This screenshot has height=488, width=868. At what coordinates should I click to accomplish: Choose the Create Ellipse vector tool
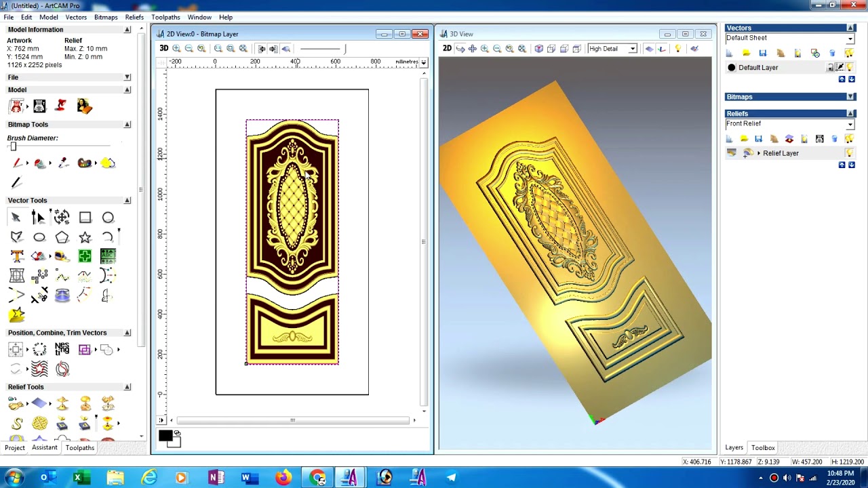point(39,237)
